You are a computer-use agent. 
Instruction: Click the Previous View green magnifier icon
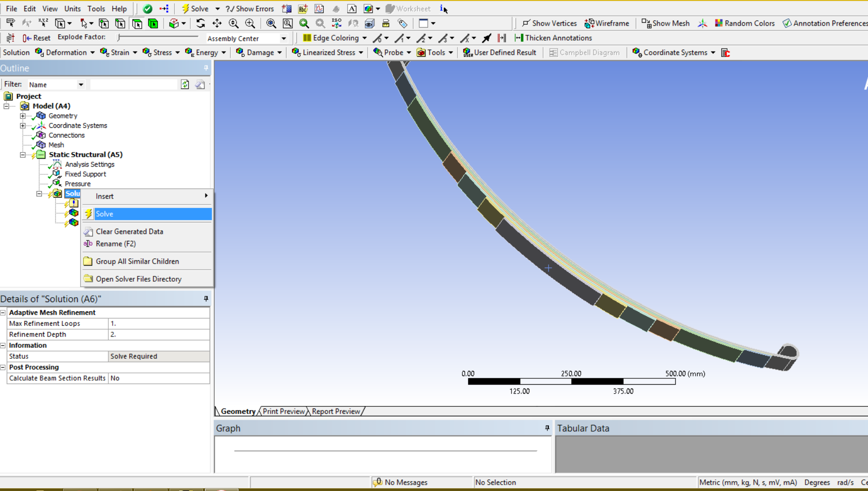coord(304,23)
